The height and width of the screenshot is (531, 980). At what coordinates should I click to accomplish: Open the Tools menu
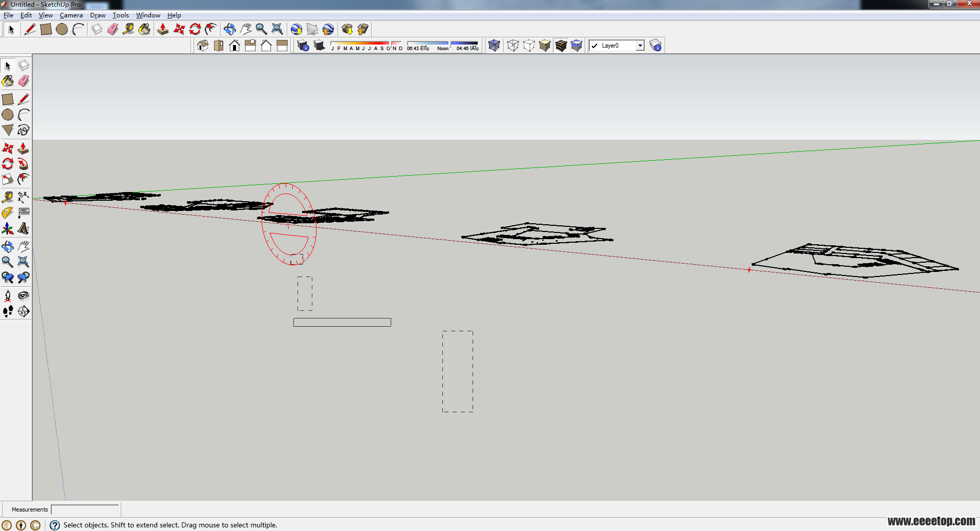121,15
